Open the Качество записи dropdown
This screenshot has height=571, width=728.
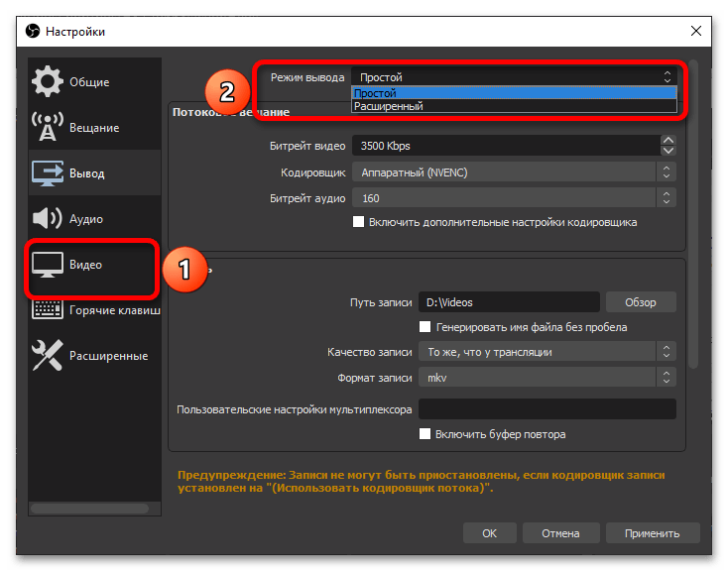pos(547,351)
